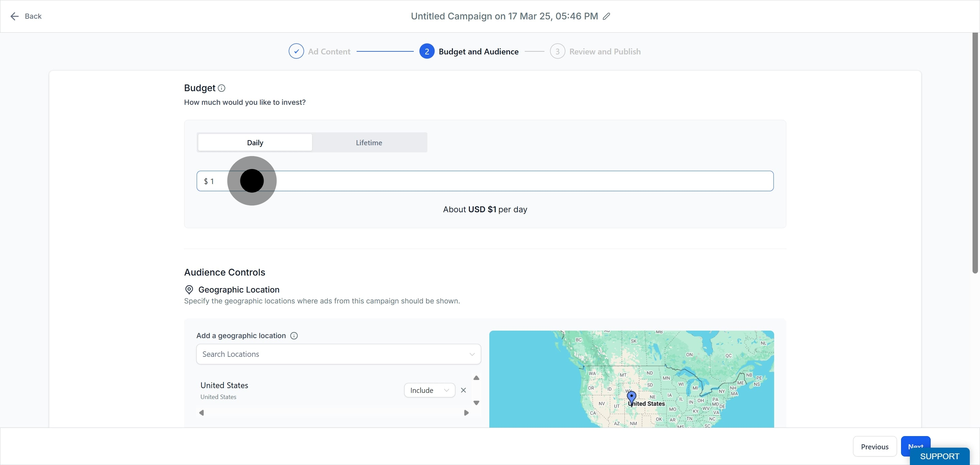
Task: Click the geographic location info icon
Action: pos(294,336)
